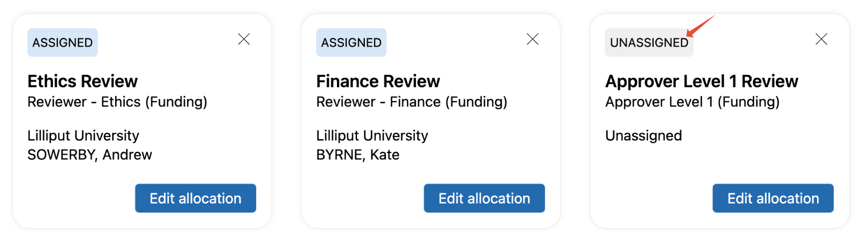Open Edit allocation on Finance Review card
Image resolution: width=868 pixels, height=242 pixels.
(x=484, y=198)
